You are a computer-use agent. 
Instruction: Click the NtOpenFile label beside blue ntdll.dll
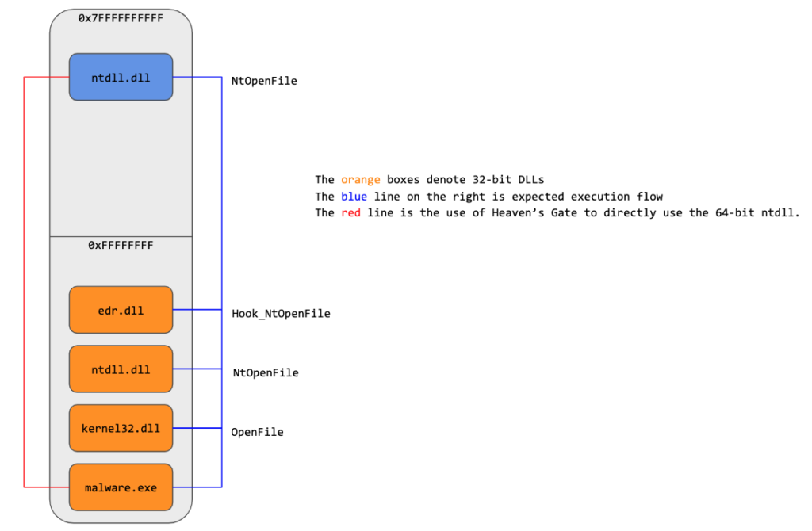click(x=264, y=81)
